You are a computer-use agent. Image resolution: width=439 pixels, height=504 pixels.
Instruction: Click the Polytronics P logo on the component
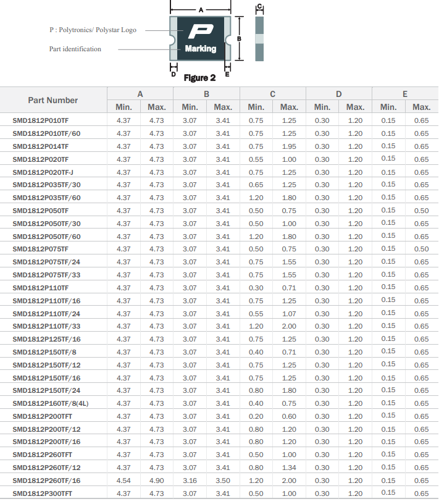(200, 31)
